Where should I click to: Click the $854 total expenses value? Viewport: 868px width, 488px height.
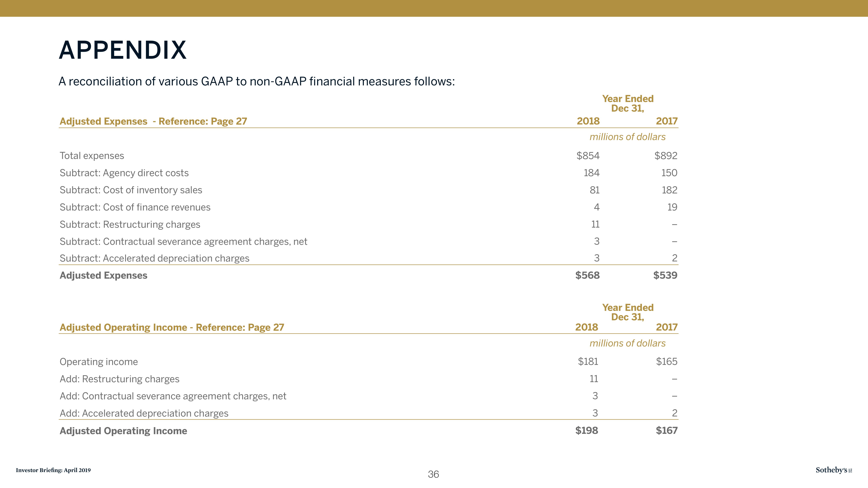(588, 156)
